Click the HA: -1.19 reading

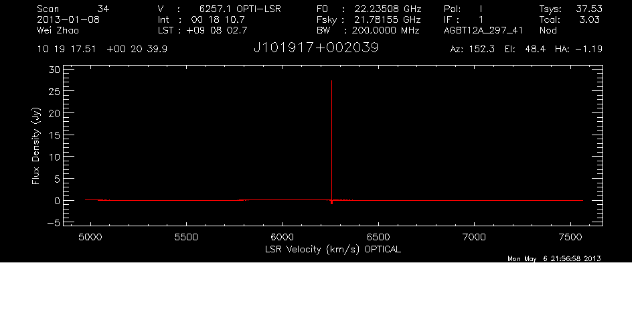(x=578, y=50)
